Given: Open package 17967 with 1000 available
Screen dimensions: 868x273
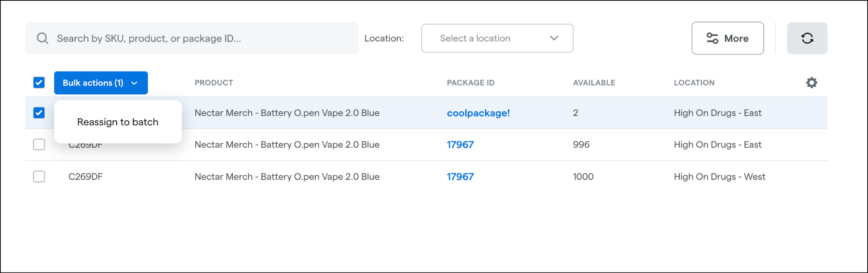Looking at the screenshot, I should [x=460, y=176].
